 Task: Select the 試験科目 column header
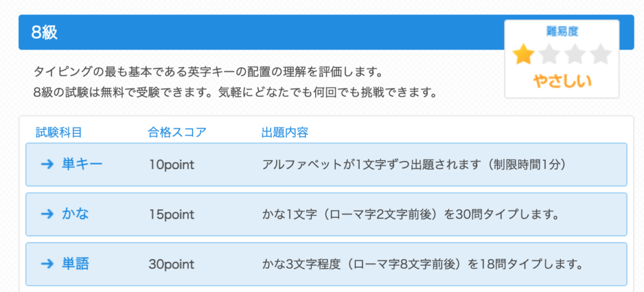coord(58,132)
